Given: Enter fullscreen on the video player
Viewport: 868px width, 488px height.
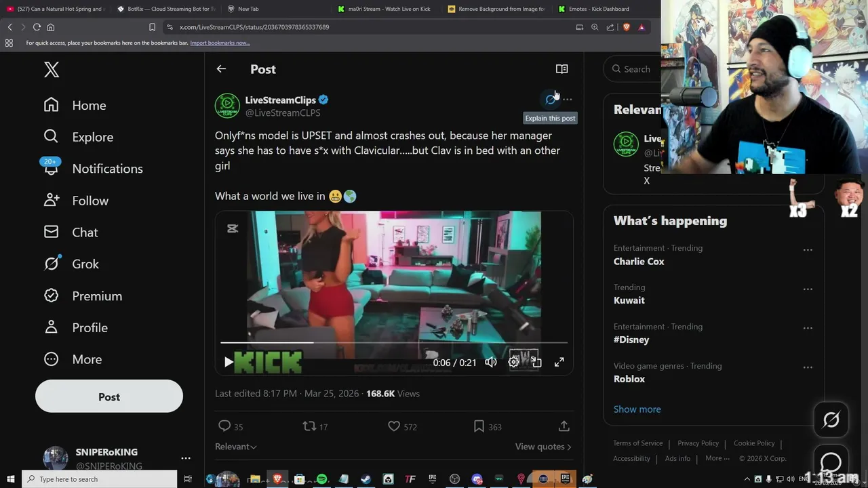Looking at the screenshot, I should click(559, 362).
